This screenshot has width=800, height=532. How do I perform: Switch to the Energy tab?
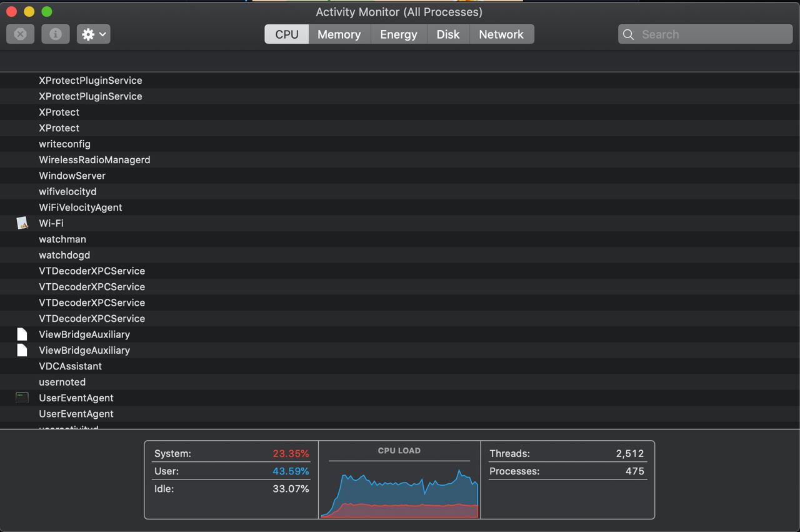[x=399, y=34]
